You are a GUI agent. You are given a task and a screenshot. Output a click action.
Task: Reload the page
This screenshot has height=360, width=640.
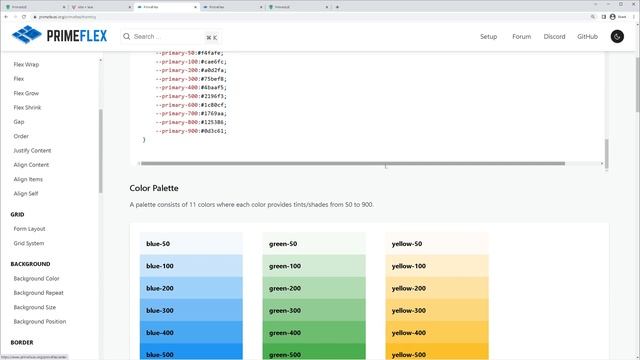[x=24, y=17]
